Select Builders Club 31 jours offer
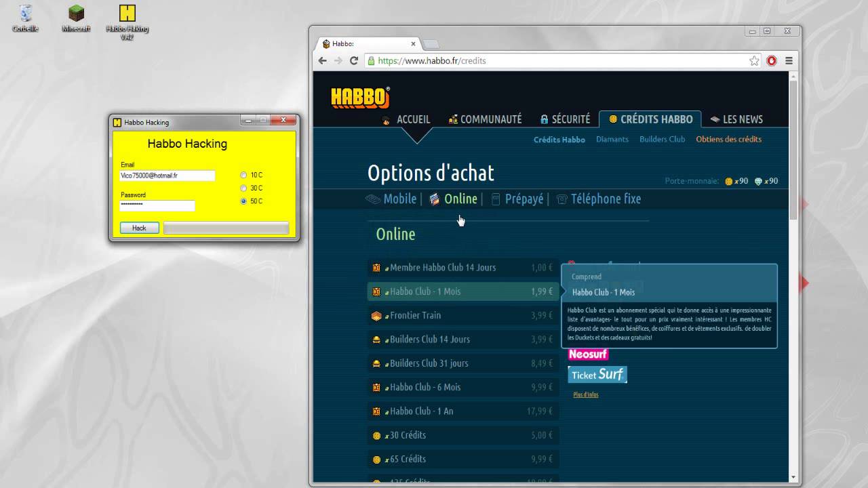This screenshot has width=868, height=488. coord(463,363)
